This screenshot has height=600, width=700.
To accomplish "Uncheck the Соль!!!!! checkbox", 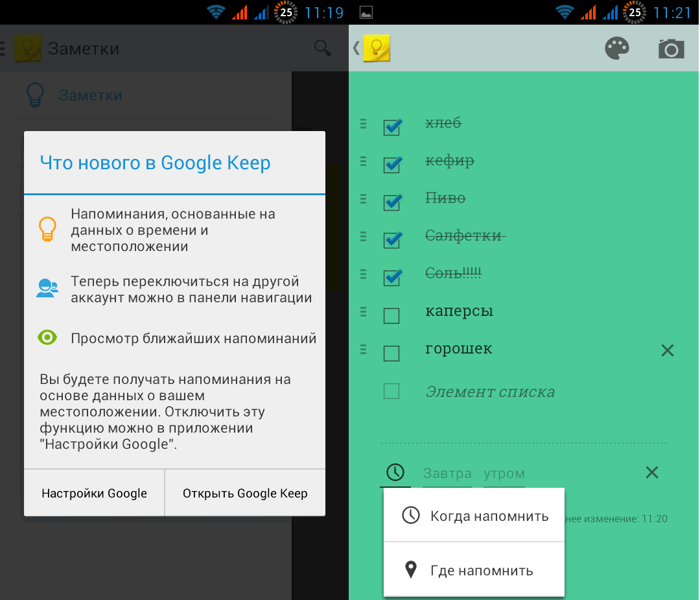I will (392, 278).
